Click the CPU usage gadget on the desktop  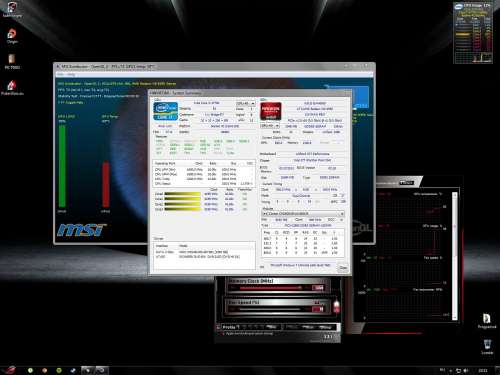coord(473,33)
